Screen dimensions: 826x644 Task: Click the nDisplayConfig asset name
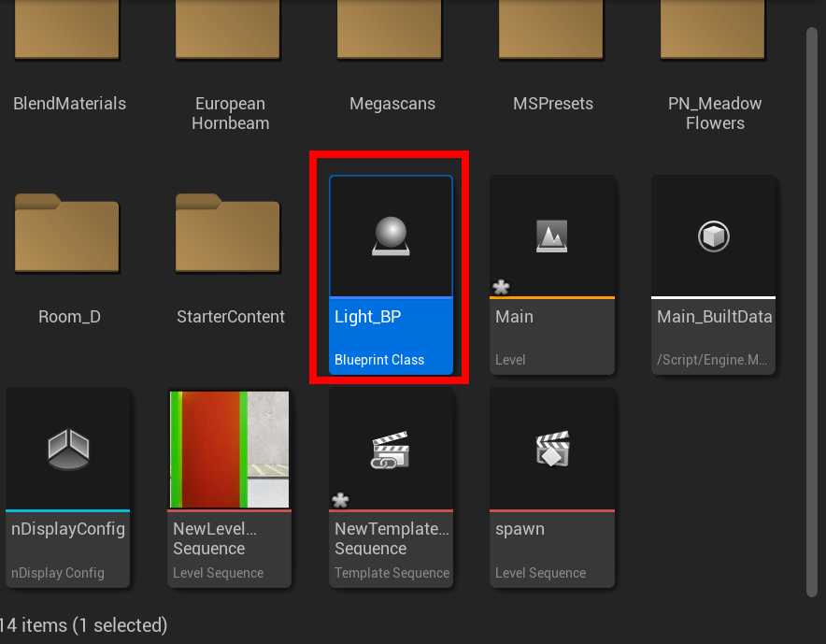coord(68,529)
